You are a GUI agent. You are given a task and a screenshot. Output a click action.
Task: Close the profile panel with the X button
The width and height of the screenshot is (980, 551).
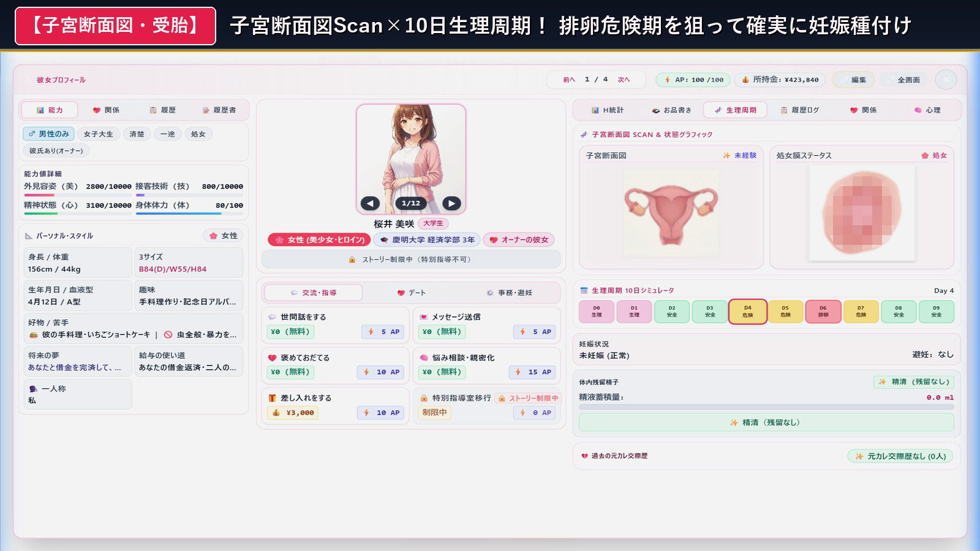[946, 80]
